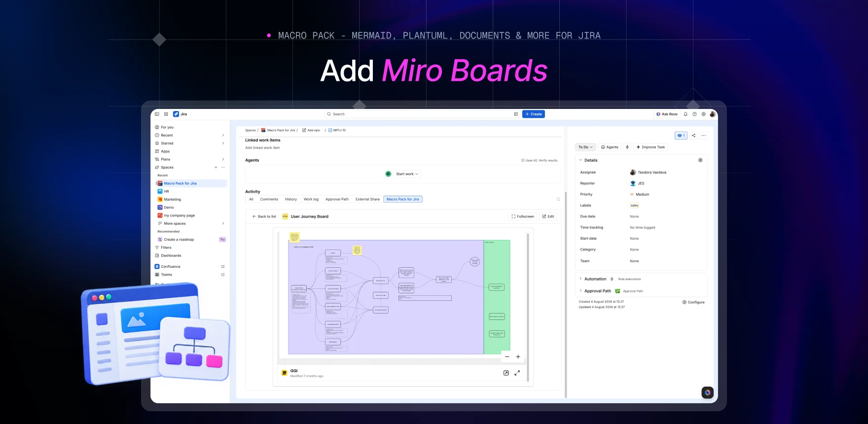This screenshot has width=868, height=424.
Task: Zoom out of the Miro board
Action: (x=507, y=356)
